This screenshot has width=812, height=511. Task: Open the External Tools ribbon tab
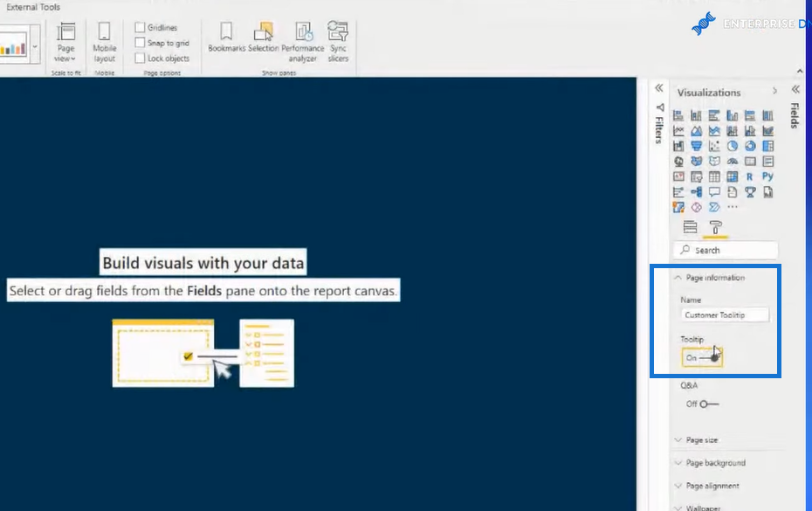point(33,7)
